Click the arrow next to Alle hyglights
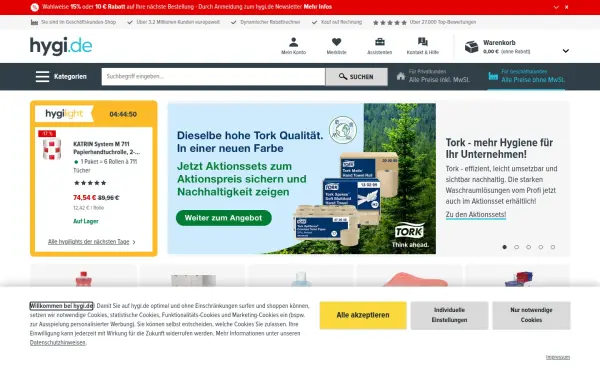This screenshot has width=600, height=375. point(134,242)
